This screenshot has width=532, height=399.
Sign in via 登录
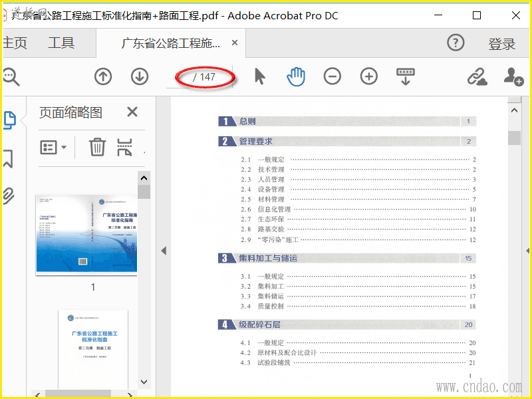501,43
